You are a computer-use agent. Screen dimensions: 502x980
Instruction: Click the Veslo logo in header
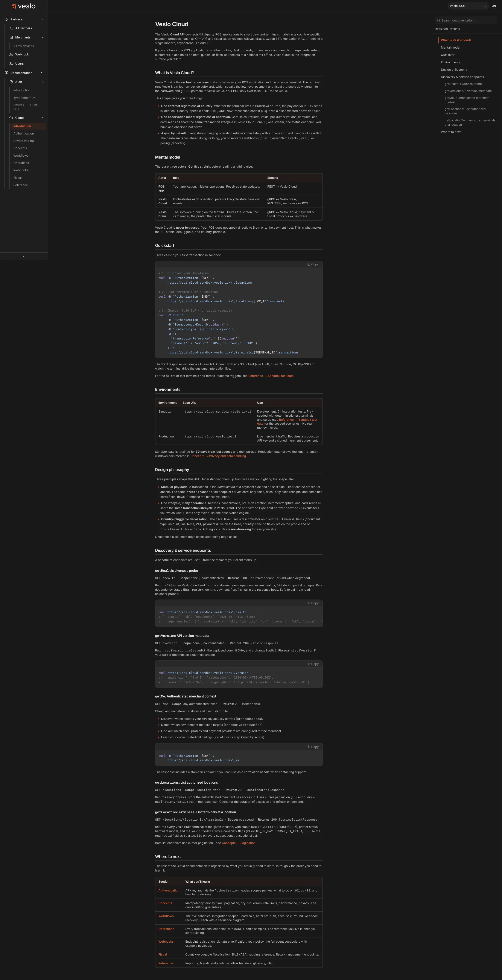click(24, 6)
